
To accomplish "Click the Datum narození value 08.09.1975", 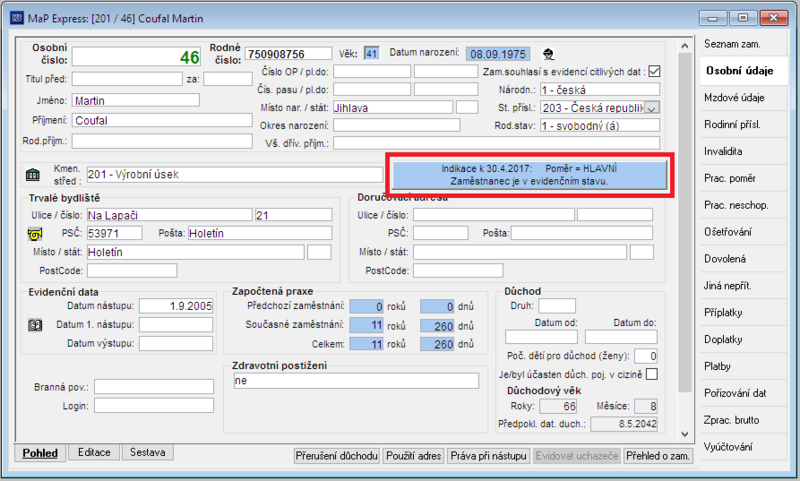I will [497, 54].
